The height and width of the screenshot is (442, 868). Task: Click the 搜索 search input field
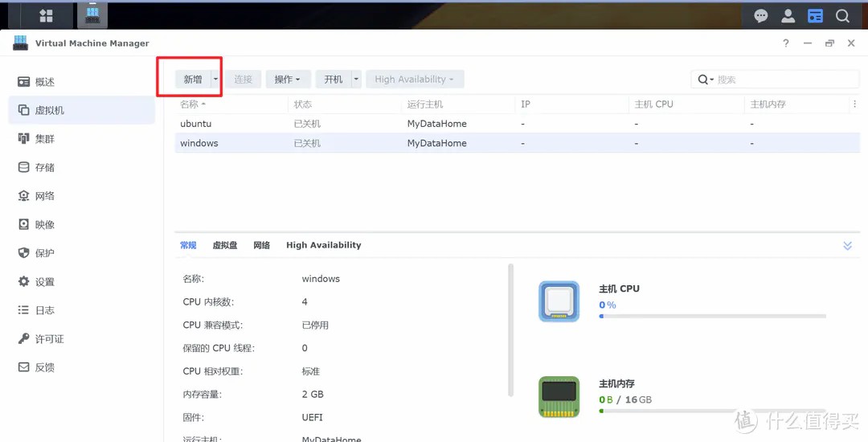(x=784, y=80)
